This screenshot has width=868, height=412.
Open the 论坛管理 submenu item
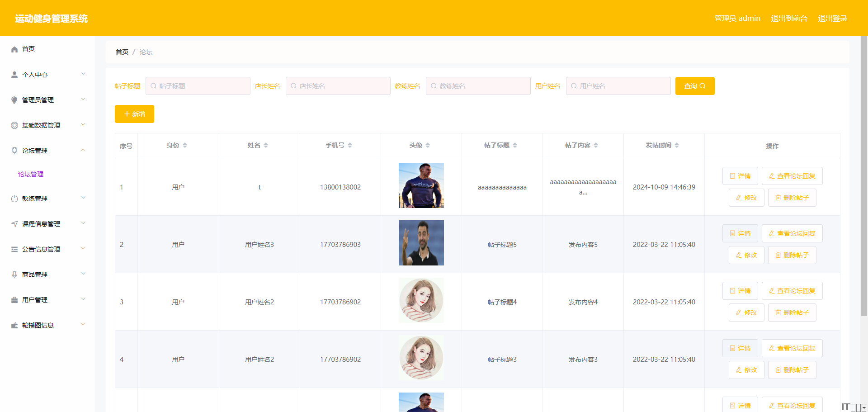click(x=31, y=174)
